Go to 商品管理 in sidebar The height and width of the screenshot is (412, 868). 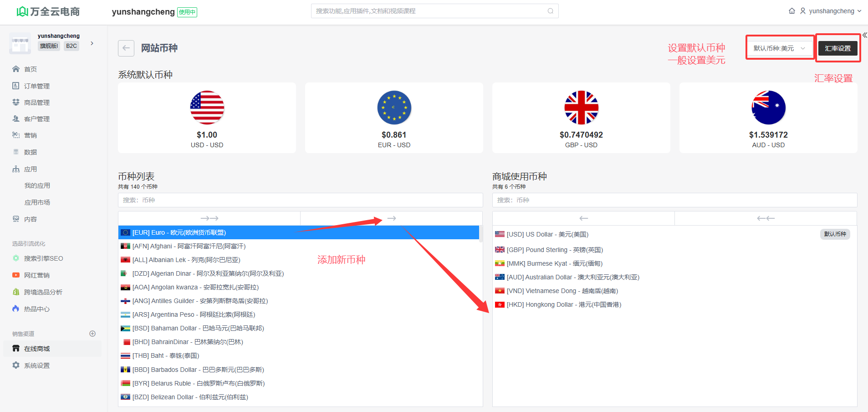click(36, 103)
